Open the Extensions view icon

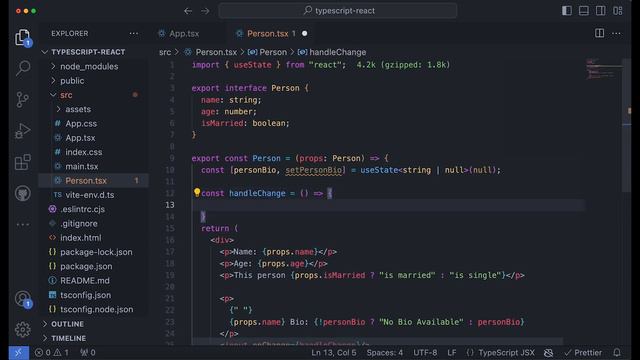(23, 162)
